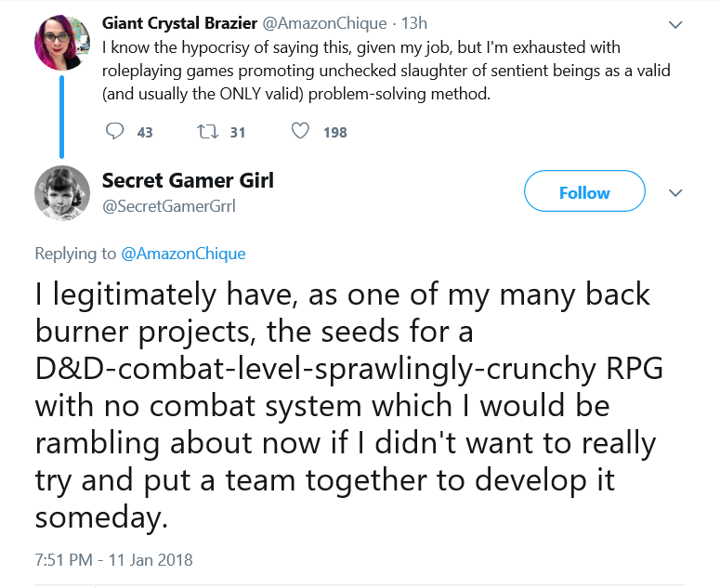Click the Secret Gamer Girl display name

coord(188,180)
